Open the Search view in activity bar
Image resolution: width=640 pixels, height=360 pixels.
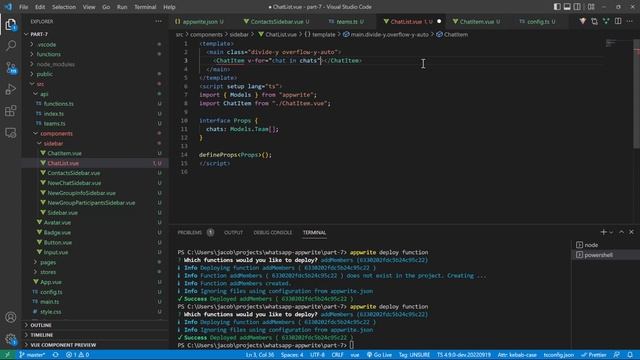coord(11,45)
